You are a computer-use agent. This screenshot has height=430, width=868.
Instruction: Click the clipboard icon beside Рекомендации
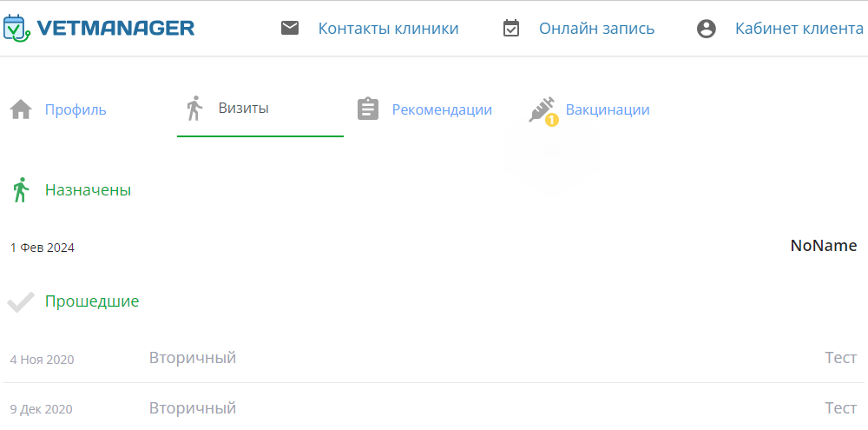tap(368, 109)
